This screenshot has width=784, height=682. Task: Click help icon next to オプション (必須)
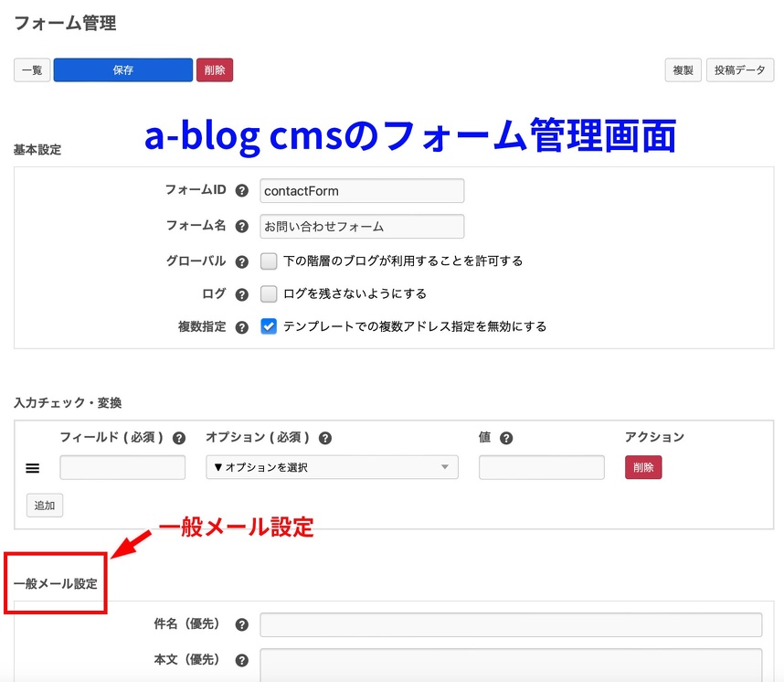point(325,438)
